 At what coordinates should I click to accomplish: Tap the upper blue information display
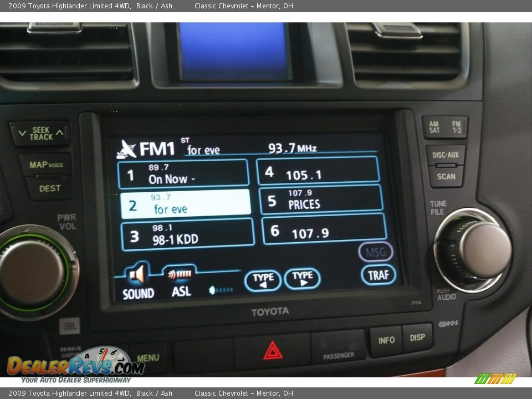tap(234, 52)
